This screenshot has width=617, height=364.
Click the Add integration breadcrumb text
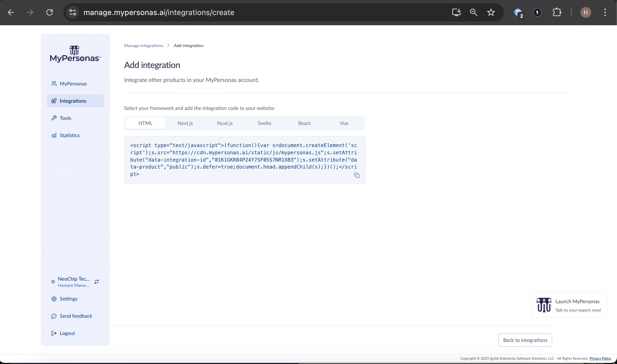(188, 45)
